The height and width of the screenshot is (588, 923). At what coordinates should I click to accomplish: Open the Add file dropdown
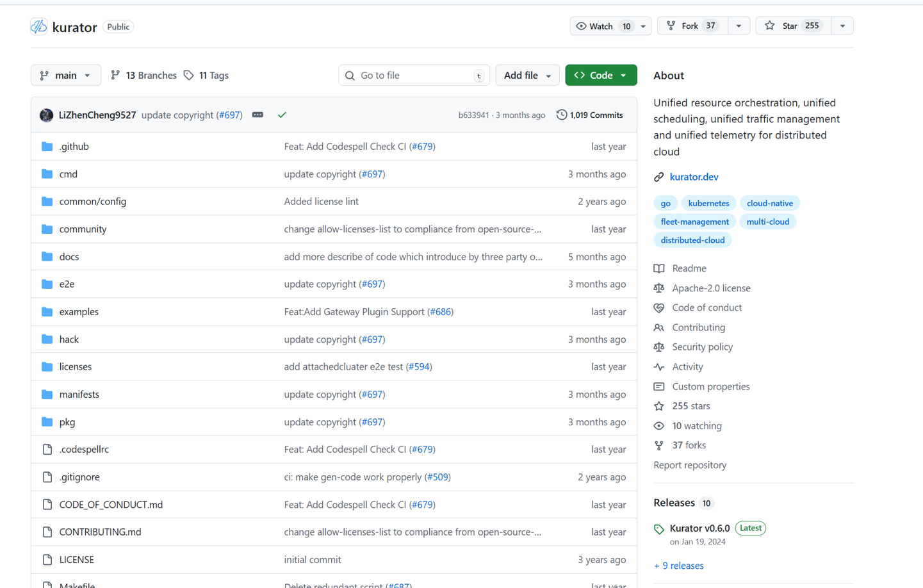527,76
